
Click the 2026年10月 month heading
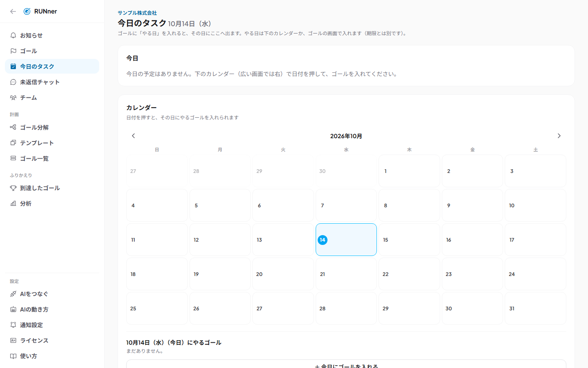tap(346, 136)
